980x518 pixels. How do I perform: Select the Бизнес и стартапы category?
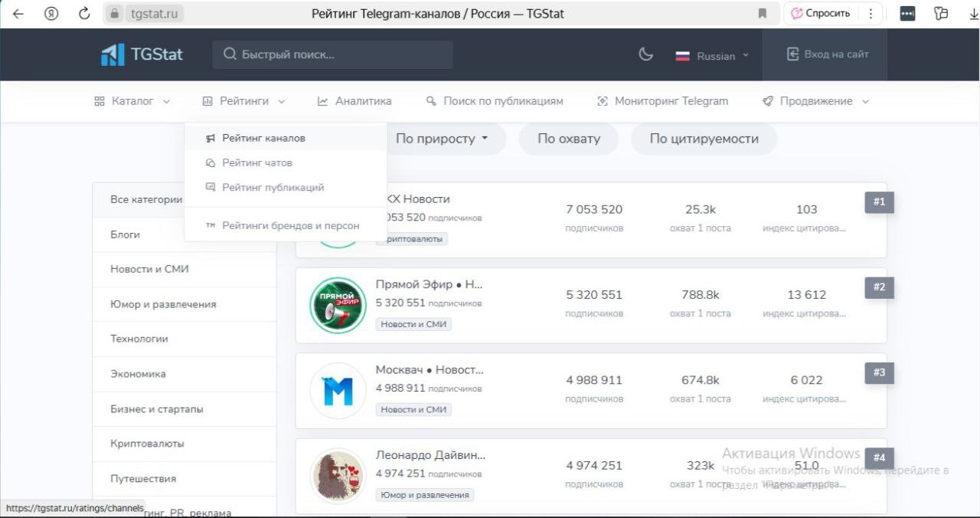[x=185, y=408]
